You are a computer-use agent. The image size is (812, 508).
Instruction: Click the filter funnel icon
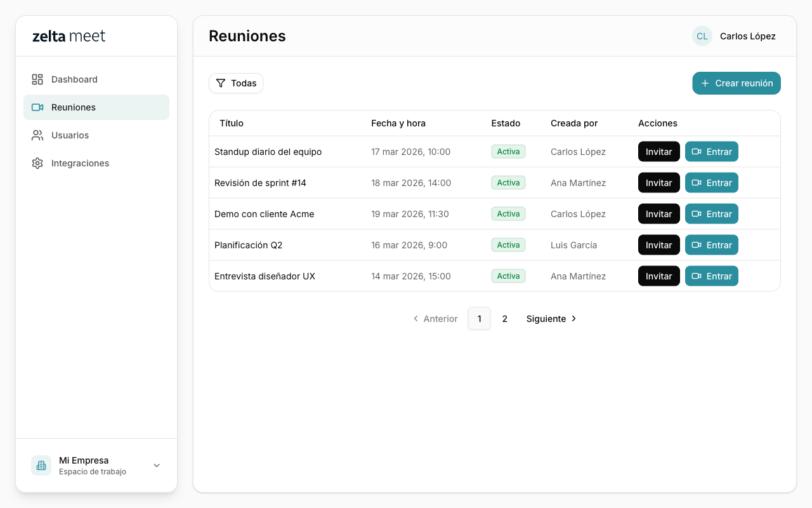coord(221,83)
